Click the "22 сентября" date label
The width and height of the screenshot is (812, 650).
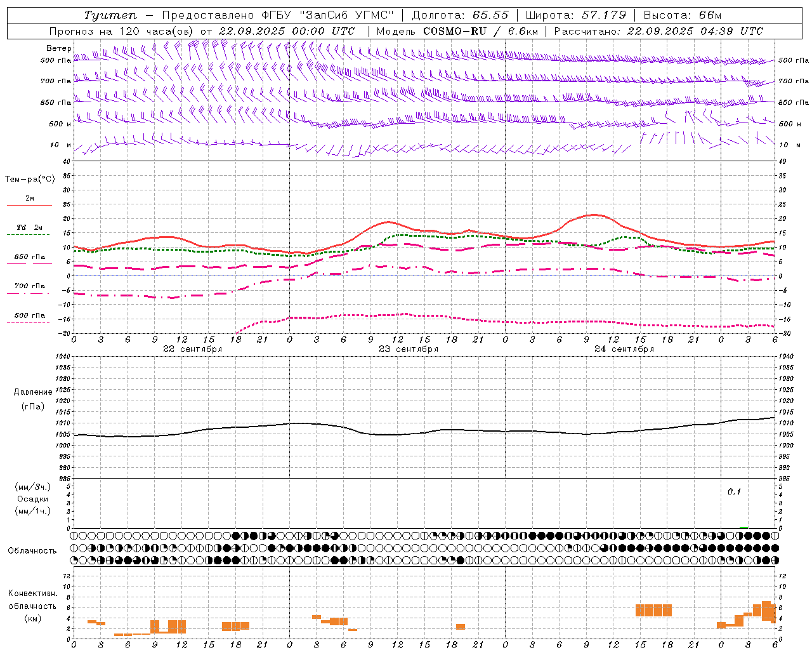[193, 349]
